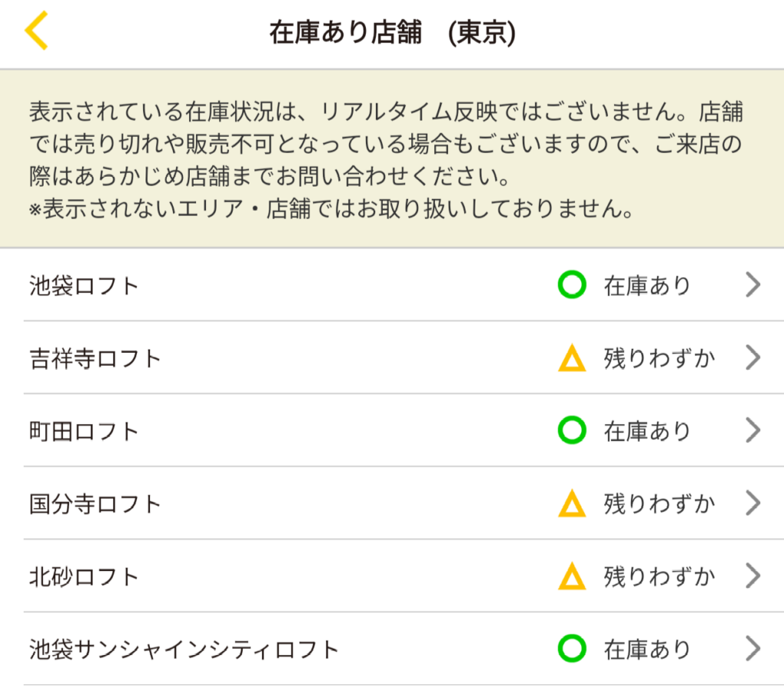Tap the 在庫あり label next to 町田ロフト
784x688 pixels.
pyautogui.click(x=647, y=430)
